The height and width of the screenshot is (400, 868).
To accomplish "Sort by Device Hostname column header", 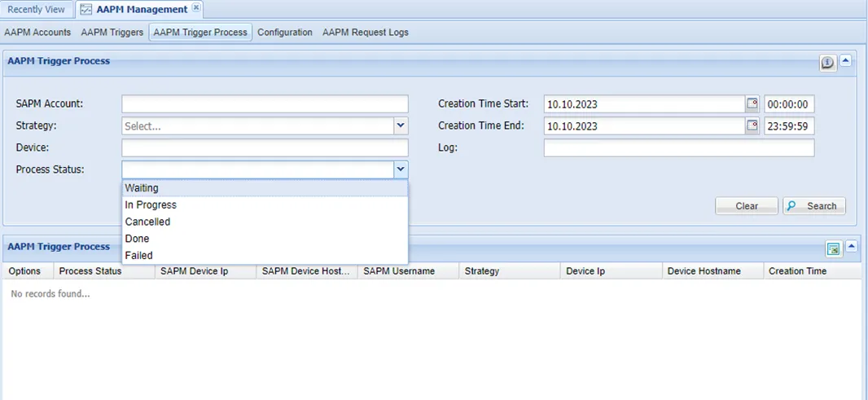I will [x=712, y=271].
